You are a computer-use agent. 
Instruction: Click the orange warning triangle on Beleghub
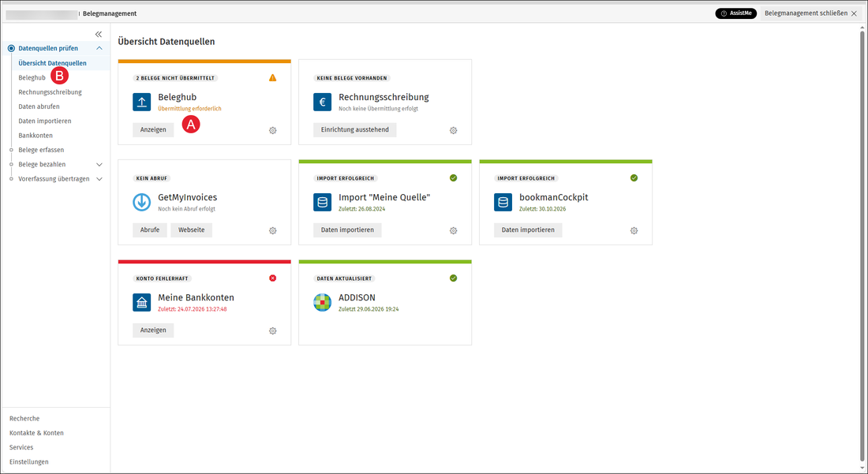[273, 78]
